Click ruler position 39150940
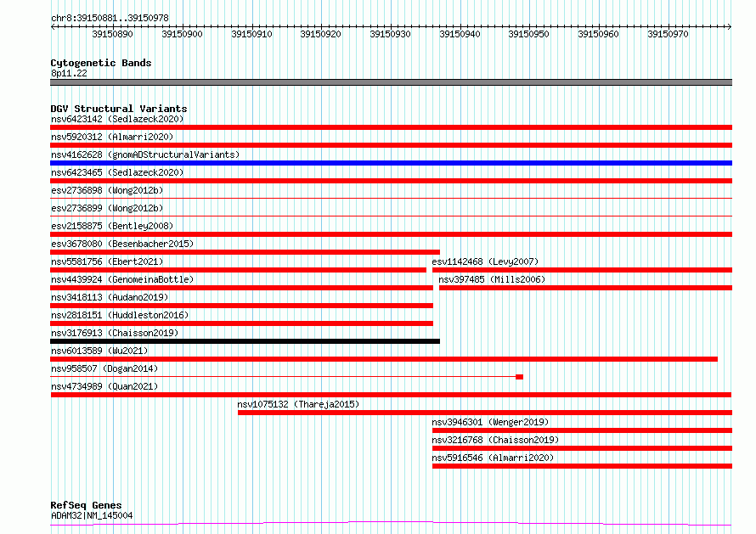 coord(460,34)
